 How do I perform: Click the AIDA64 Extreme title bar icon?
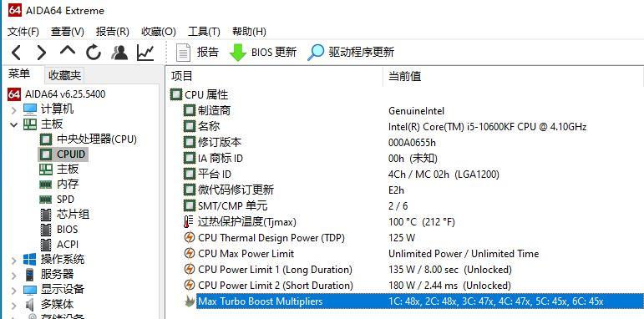click(15, 10)
